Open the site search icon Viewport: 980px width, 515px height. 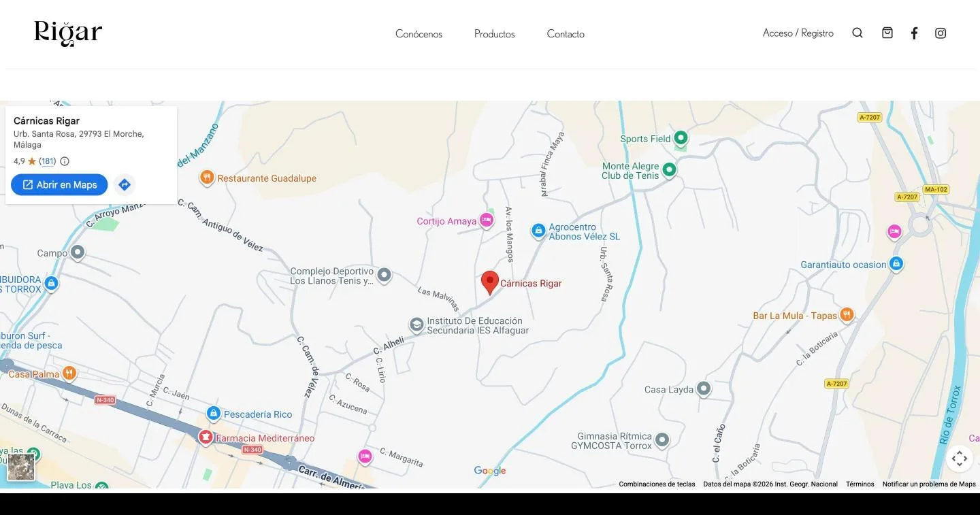click(857, 33)
